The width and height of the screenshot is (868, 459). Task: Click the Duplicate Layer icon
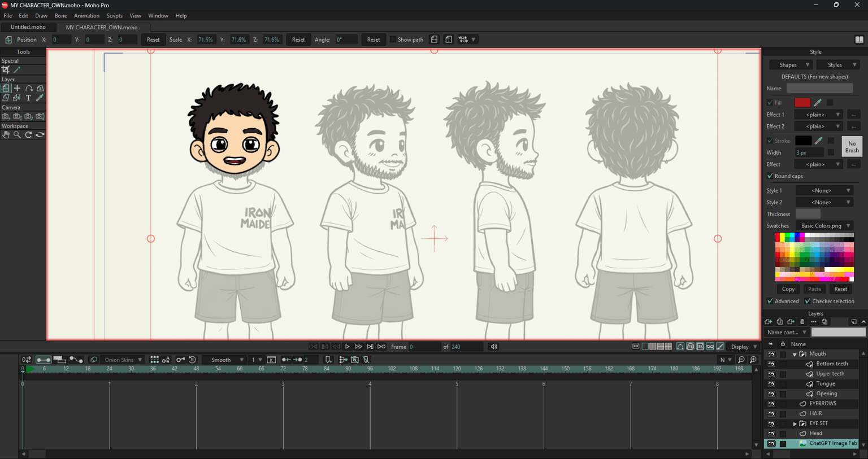pyautogui.click(x=780, y=322)
